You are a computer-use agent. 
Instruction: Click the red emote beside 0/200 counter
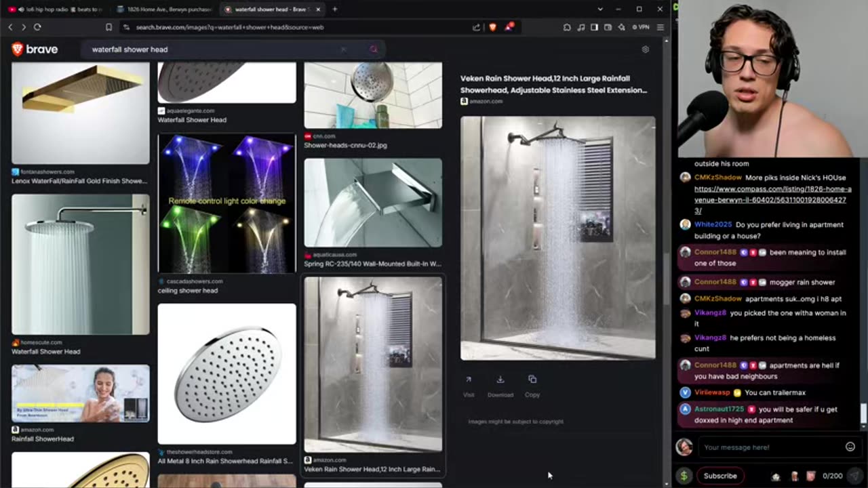pyautogui.click(x=811, y=476)
